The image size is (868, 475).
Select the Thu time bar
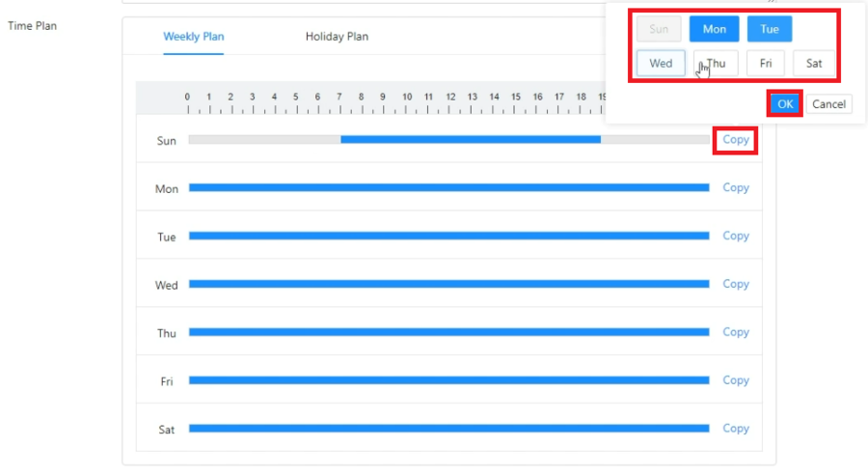448,332
